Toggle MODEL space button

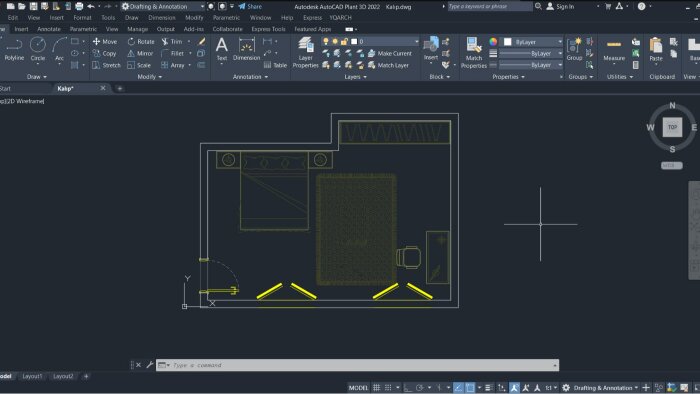[x=358, y=387]
